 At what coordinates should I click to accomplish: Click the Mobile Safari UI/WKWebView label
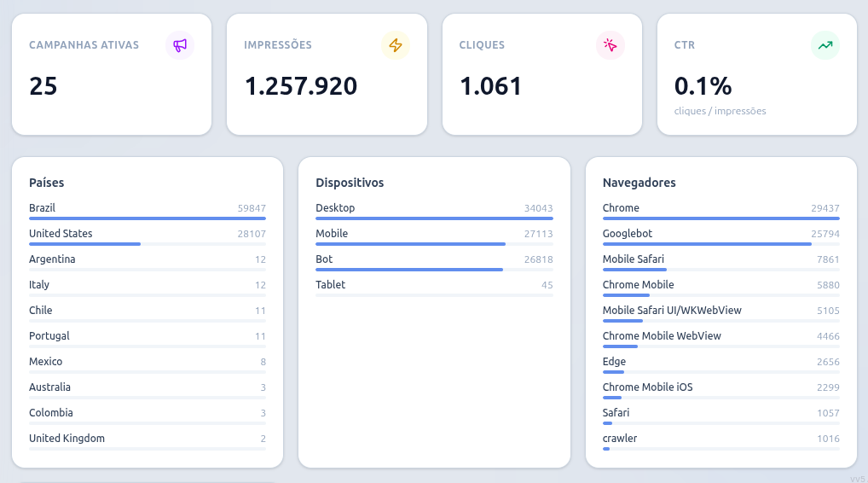pyautogui.click(x=672, y=310)
